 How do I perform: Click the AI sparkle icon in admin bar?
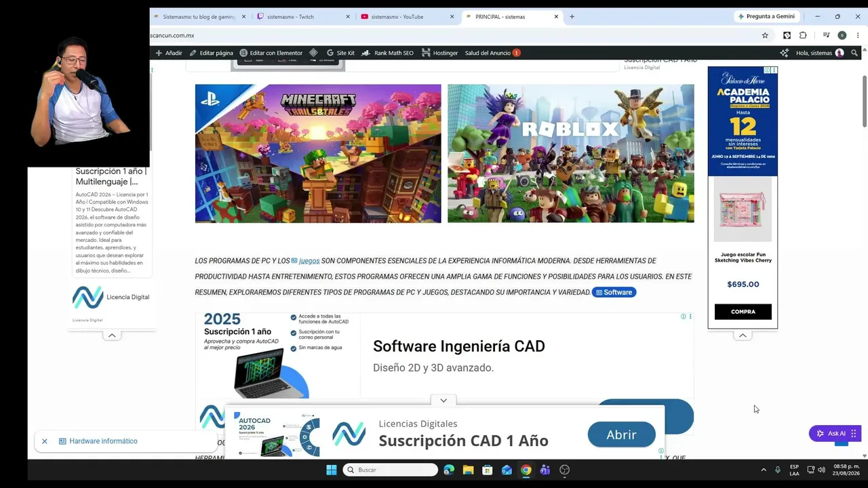[785, 53]
